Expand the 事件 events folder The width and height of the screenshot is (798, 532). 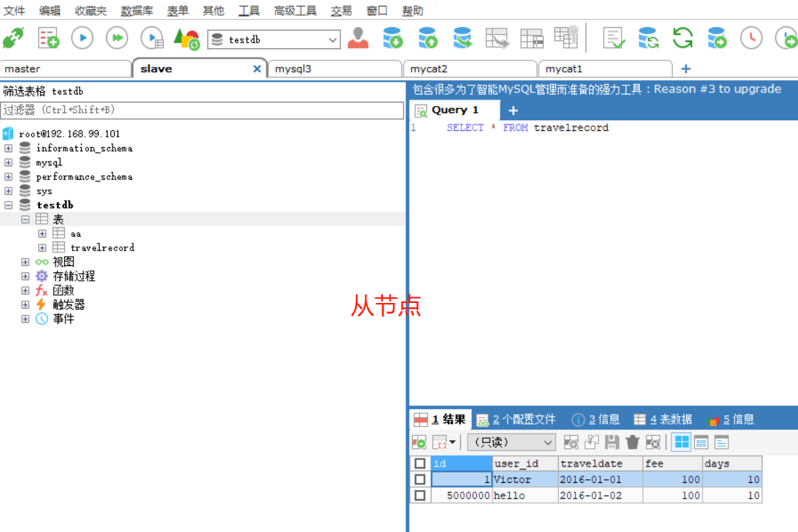click(x=26, y=319)
